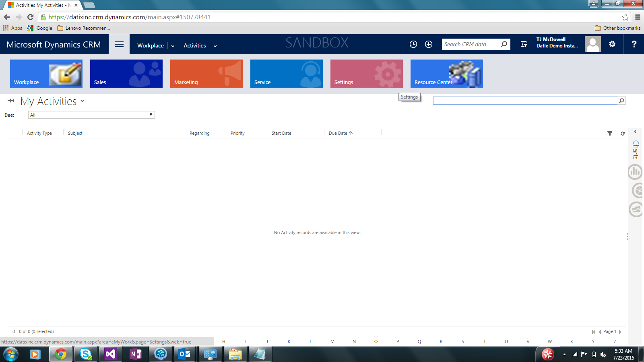
Task: Open the Due filter dropdown
Action: point(91,115)
